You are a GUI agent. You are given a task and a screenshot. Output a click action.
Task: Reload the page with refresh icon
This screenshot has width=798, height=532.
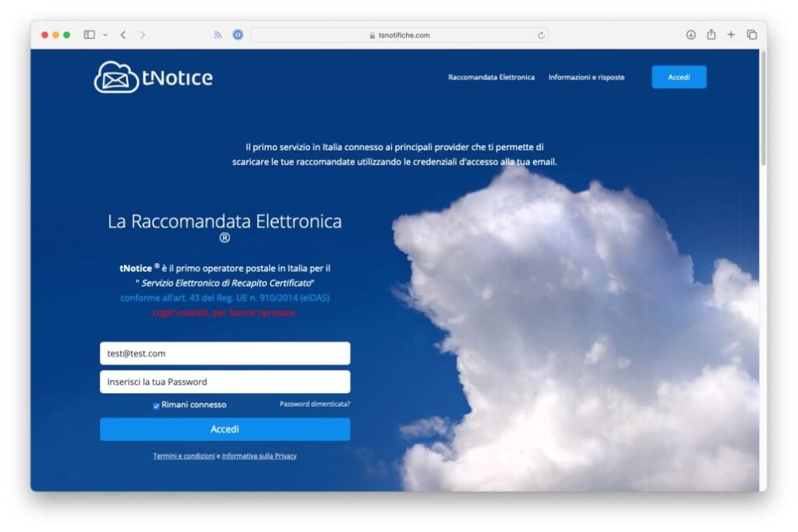(541, 35)
